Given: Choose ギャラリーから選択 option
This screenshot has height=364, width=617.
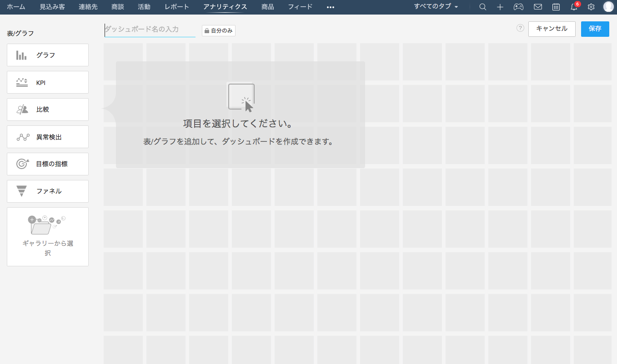Looking at the screenshot, I should (48, 237).
